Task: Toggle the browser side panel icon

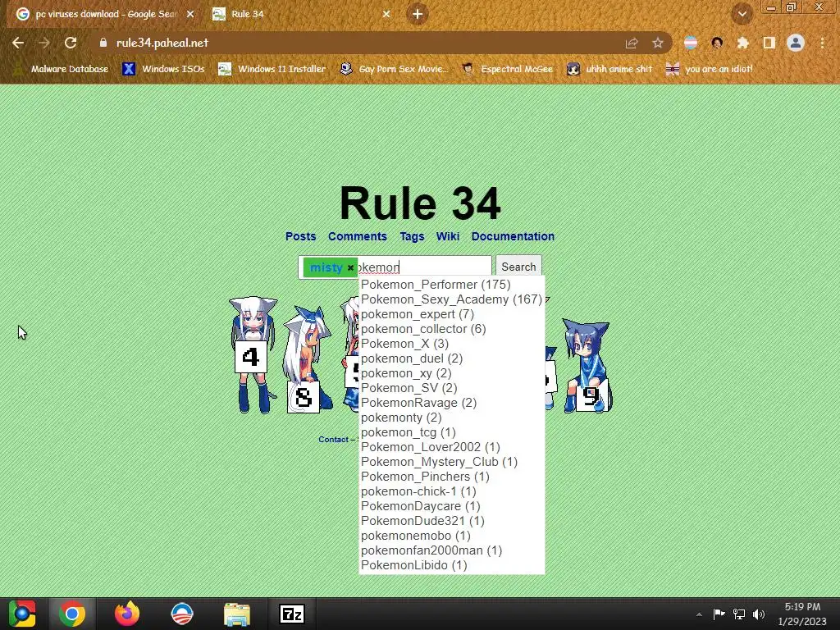Action: coord(769,43)
